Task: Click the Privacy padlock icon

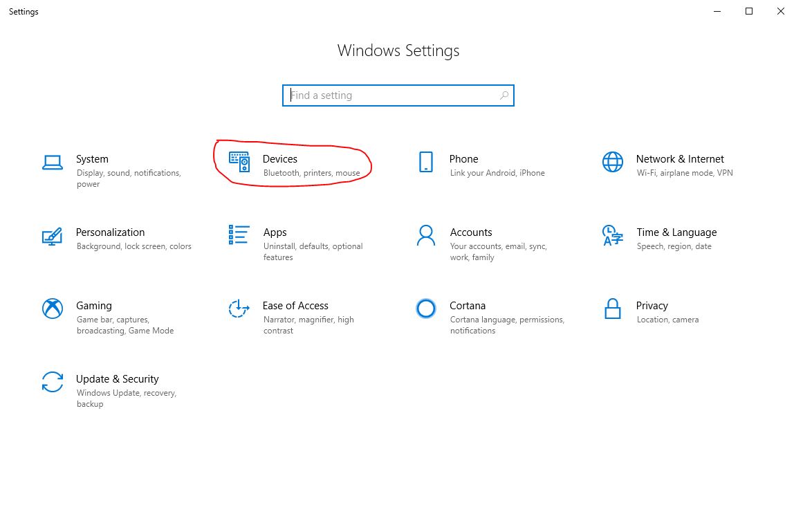Action: [613, 309]
